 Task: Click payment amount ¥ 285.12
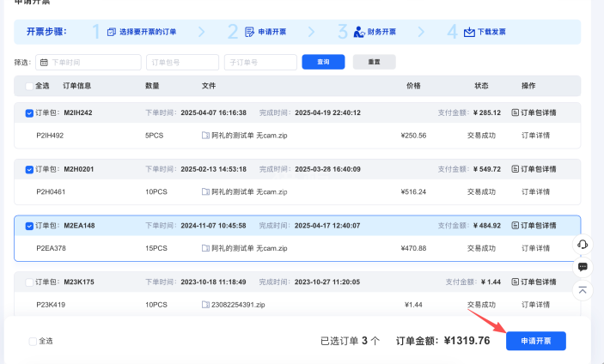(487, 112)
